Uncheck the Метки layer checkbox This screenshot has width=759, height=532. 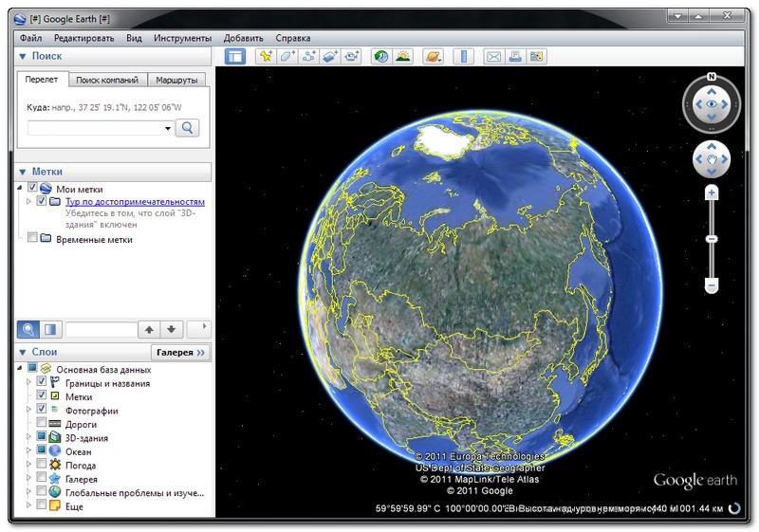(x=42, y=395)
